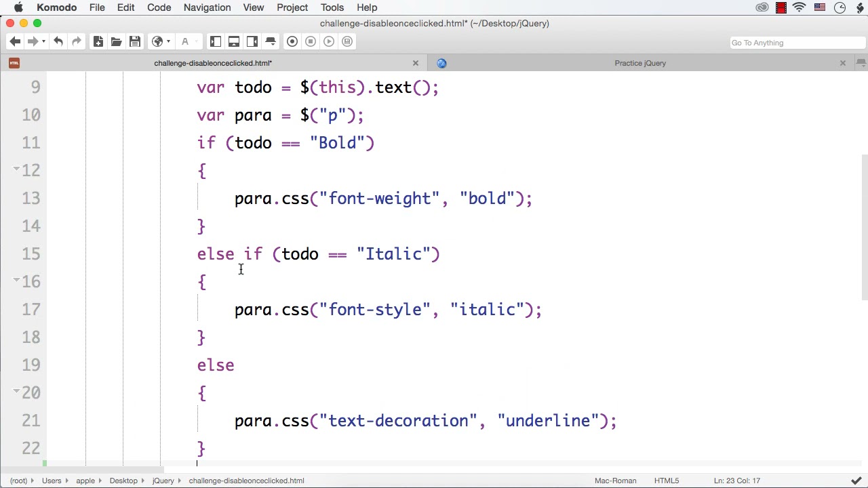Select the challenge-disableonceclicked.html* tab

pyautogui.click(x=213, y=63)
